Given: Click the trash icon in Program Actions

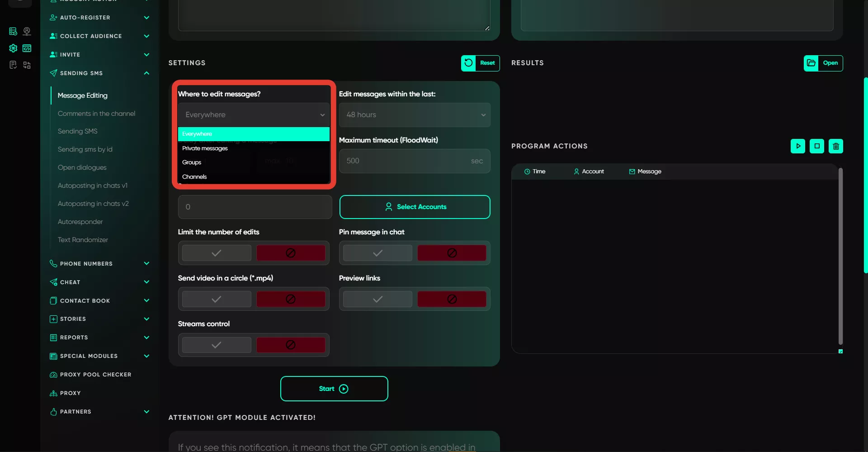Looking at the screenshot, I should [836, 146].
